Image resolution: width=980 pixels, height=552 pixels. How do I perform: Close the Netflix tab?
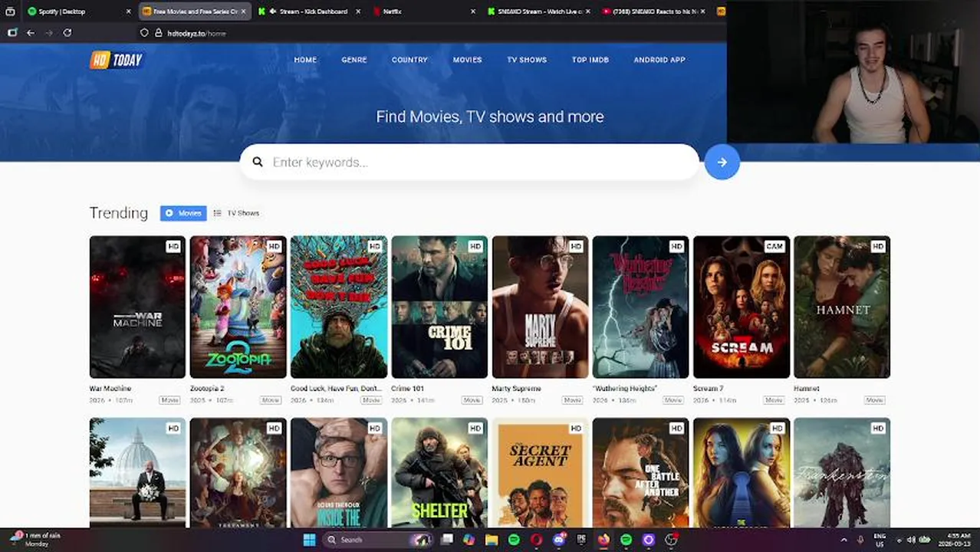[x=473, y=11]
